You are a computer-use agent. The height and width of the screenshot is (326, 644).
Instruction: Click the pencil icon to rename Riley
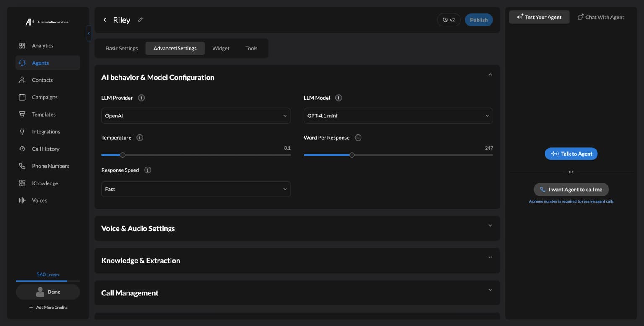[140, 20]
